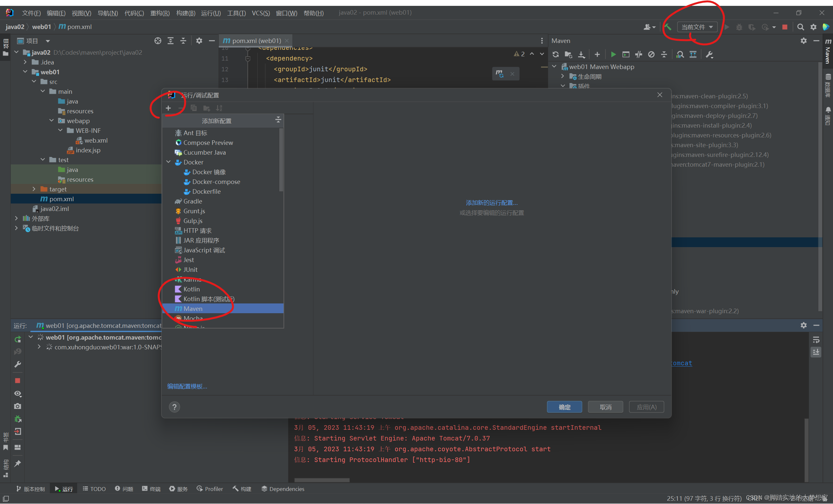This screenshot has width=833, height=504.
Task: Expand the 生命周期 node in Maven panel
Action: [x=562, y=77]
